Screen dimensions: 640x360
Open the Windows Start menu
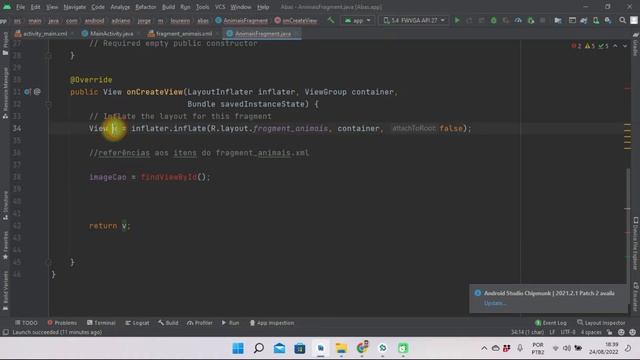(238, 348)
